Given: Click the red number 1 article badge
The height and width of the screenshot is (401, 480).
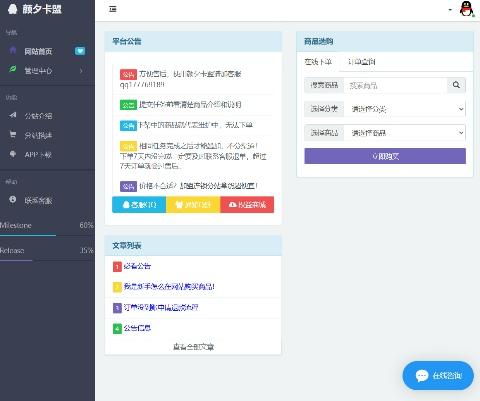Looking at the screenshot, I should pos(117,267).
